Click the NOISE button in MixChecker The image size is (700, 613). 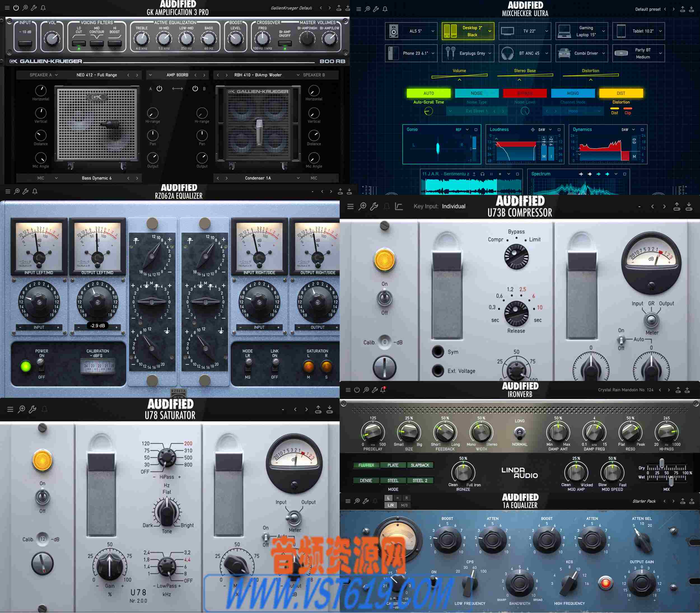click(477, 93)
